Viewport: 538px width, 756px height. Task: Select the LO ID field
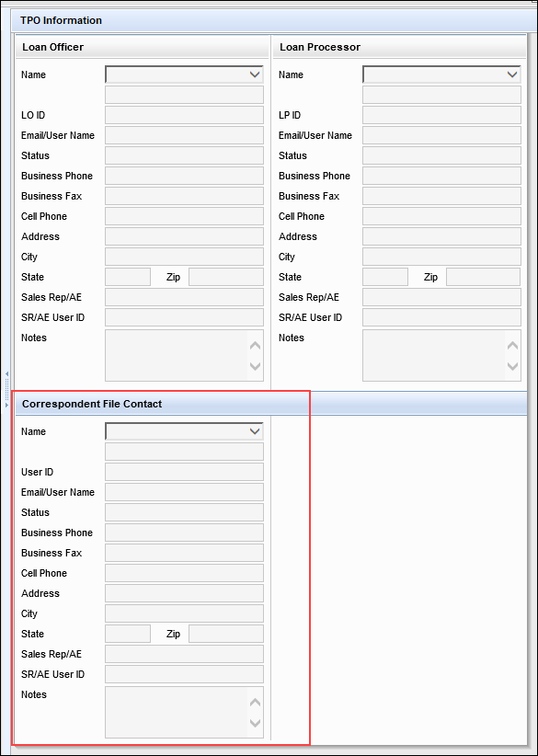[x=184, y=115]
